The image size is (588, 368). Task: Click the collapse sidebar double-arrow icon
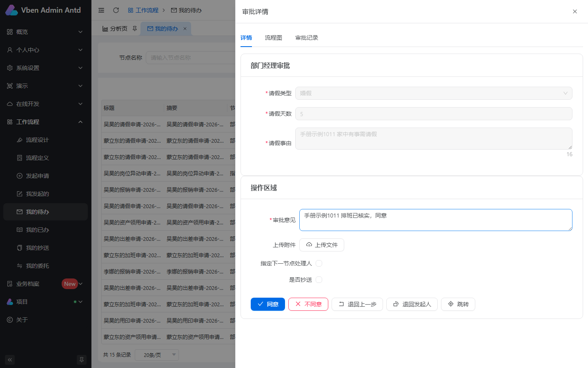10,360
